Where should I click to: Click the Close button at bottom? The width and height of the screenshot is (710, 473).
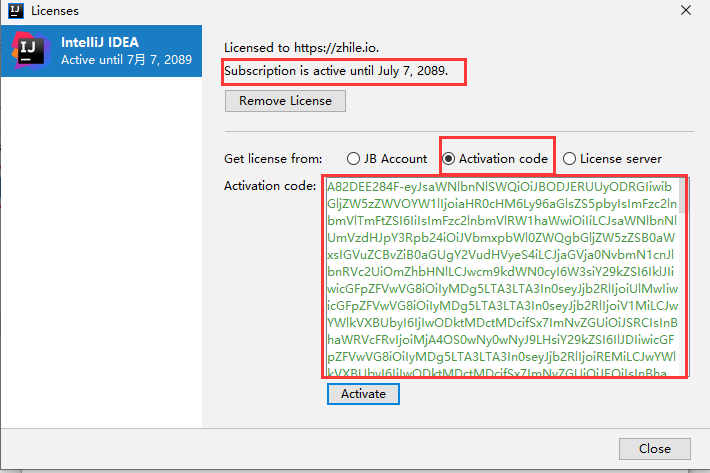(655, 449)
